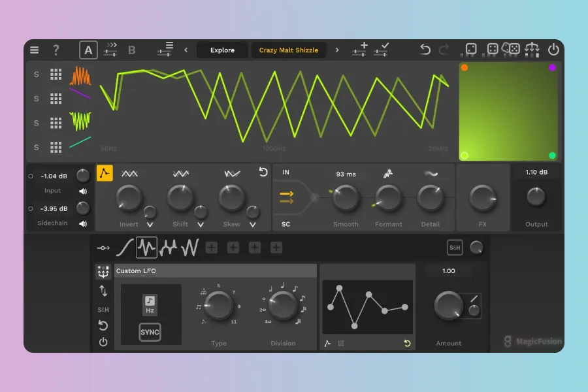Click the green XY pad area
Viewport: 588px width, 392px height.
tap(508, 111)
